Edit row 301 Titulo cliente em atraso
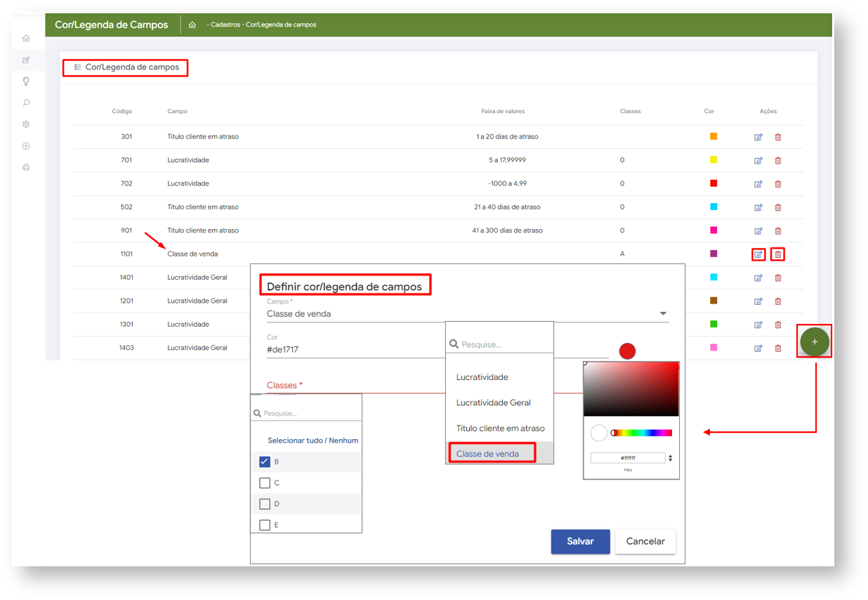Viewport: 868px width, 600px height. click(758, 137)
